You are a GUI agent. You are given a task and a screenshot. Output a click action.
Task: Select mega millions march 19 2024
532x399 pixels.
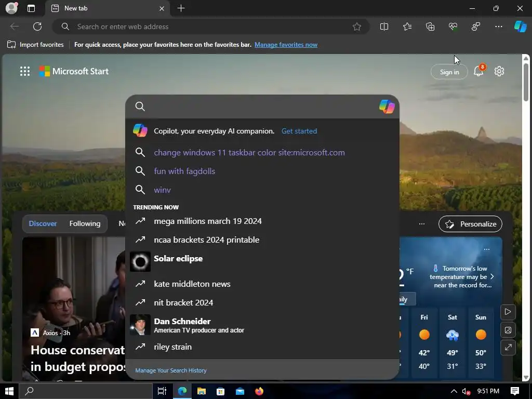[262, 221]
